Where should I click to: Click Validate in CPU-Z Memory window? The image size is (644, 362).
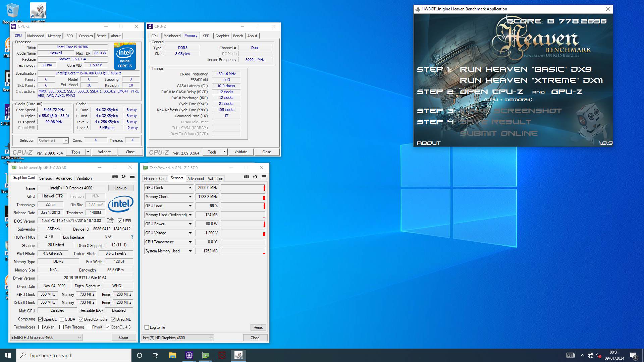(x=241, y=152)
